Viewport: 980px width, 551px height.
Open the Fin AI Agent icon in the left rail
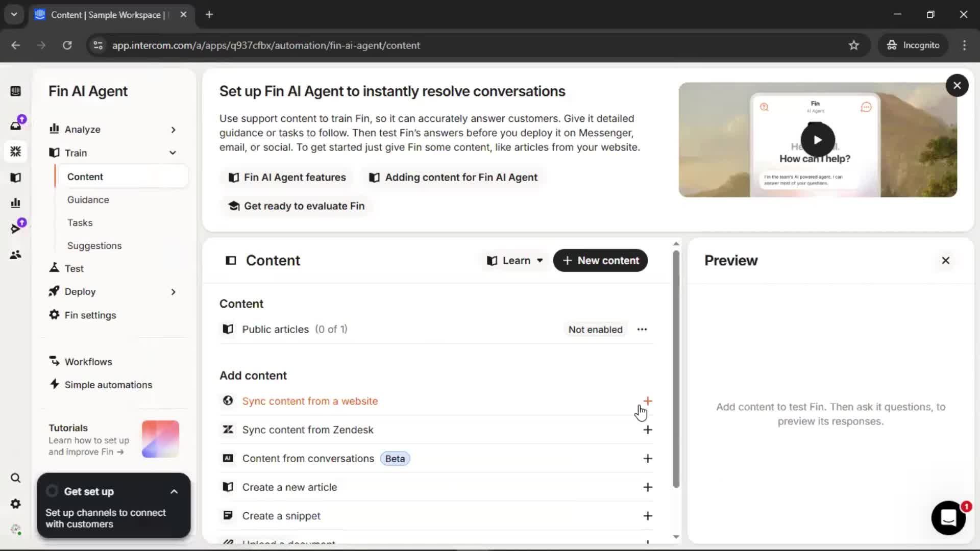pos(16,152)
